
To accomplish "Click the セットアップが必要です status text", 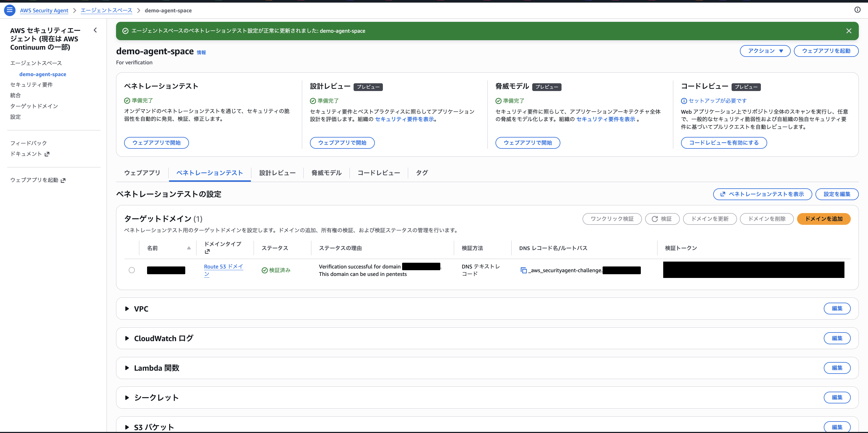I will point(717,101).
